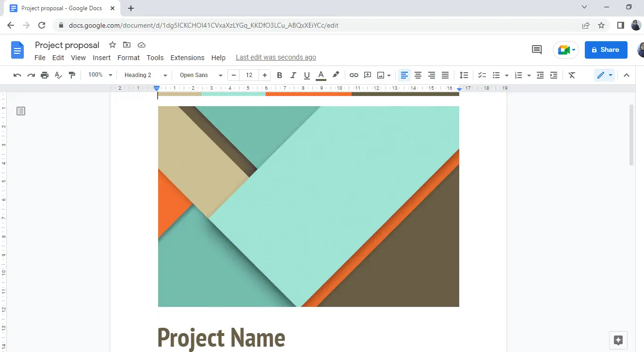The image size is (644, 352).
Task: Open the Open Sans font dropdown
Action: pyautogui.click(x=199, y=75)
